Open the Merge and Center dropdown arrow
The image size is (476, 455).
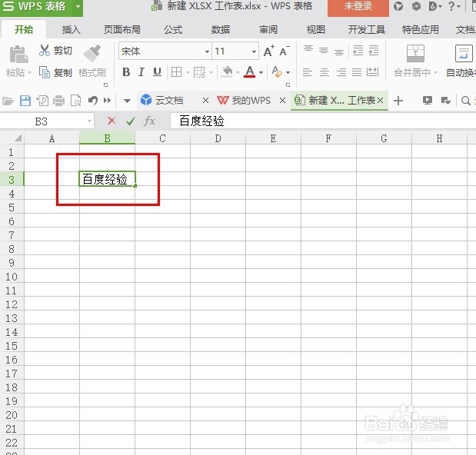point(435,72)
